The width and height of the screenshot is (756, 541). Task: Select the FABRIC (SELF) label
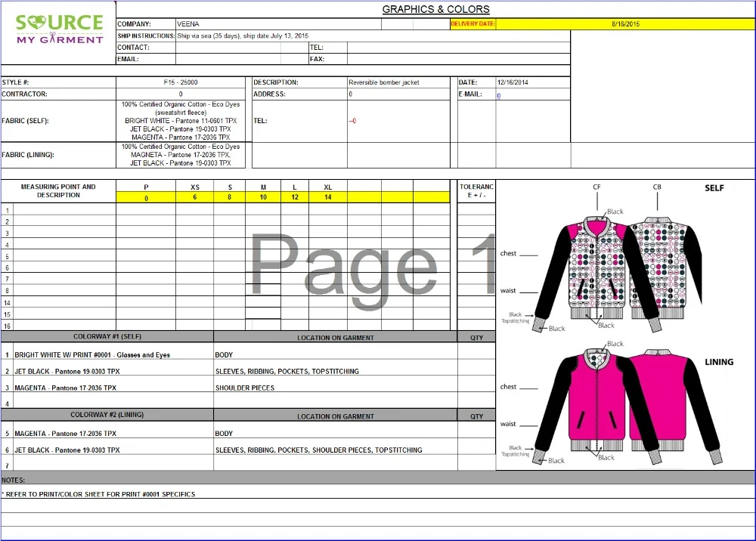[x=26, y=121]
